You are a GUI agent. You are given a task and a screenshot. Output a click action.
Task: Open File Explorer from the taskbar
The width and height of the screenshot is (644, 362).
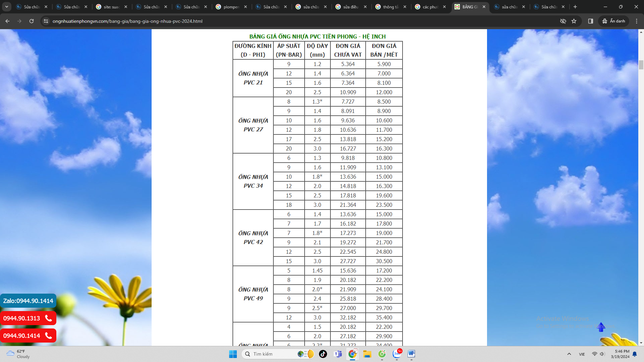tap(367, 354)
